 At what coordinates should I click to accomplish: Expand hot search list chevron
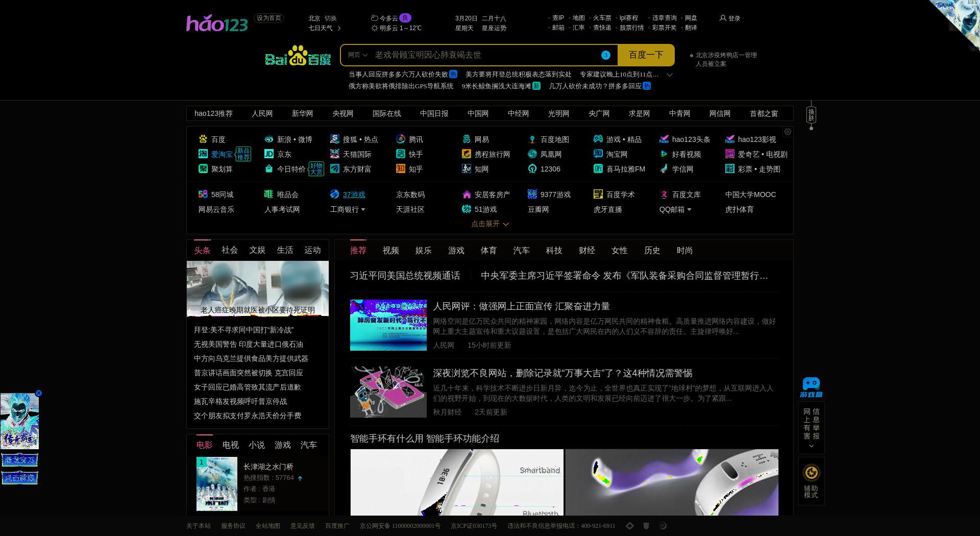coord(670,75)
